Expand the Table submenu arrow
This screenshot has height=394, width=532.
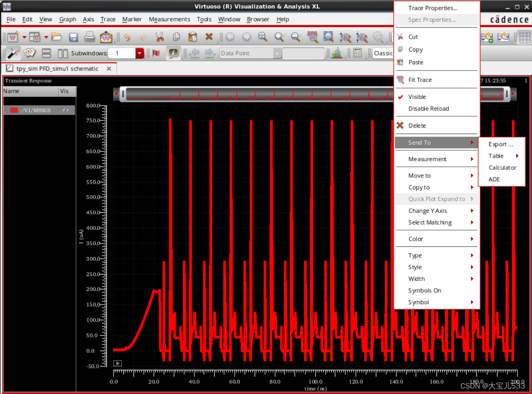[517, 156]
